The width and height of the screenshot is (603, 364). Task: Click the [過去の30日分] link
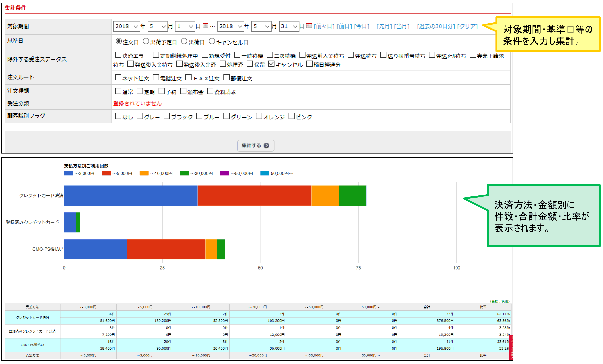pos(436,26)
